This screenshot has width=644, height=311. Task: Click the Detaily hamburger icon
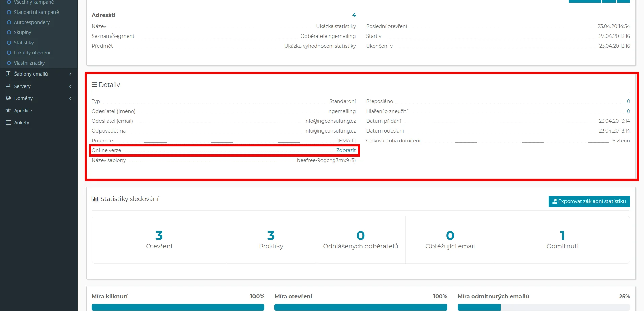[x=94, y=85]
